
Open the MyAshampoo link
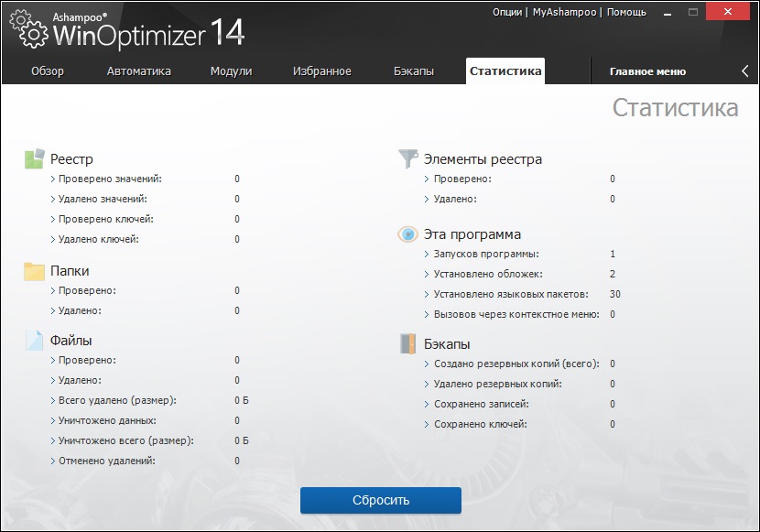click(x=564, y=12)
